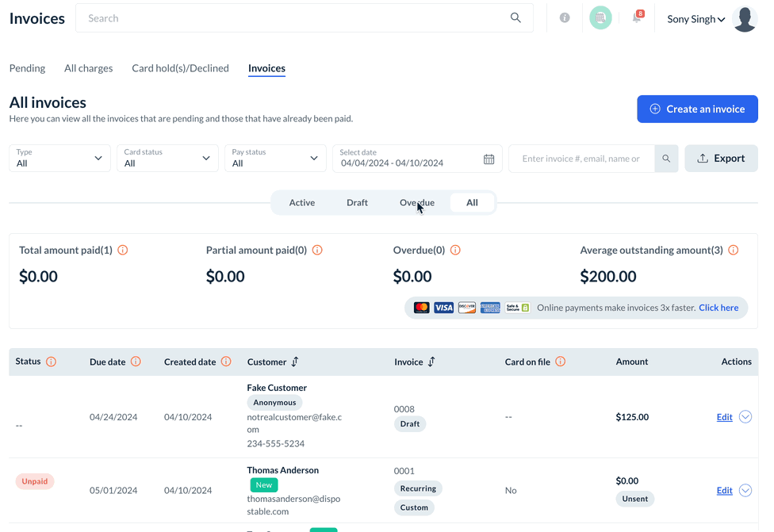Show info for Overdue summary
The width and height of the screenshot is (774, 532).
coord(456,251)
